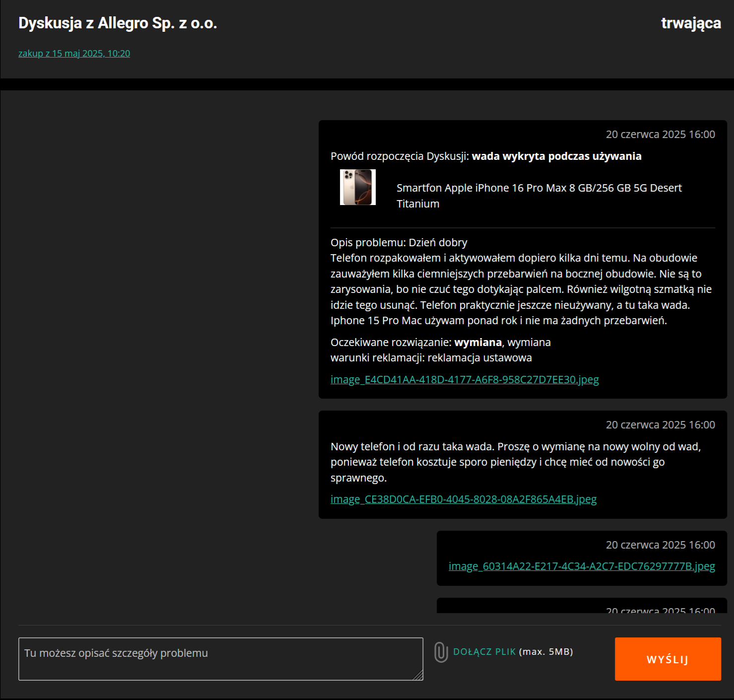Open attachment image_CE38D0CA jpeg link

[x=464, y=499]
